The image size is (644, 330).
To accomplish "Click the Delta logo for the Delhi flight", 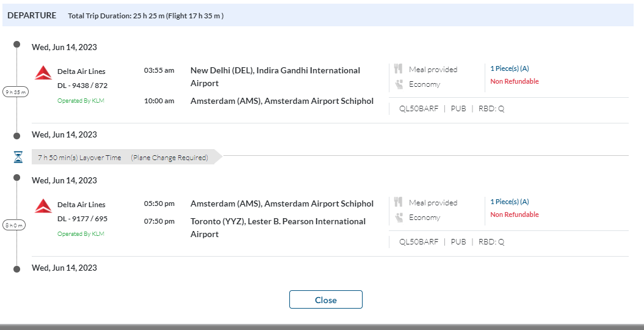I will (x=43, y=73).
